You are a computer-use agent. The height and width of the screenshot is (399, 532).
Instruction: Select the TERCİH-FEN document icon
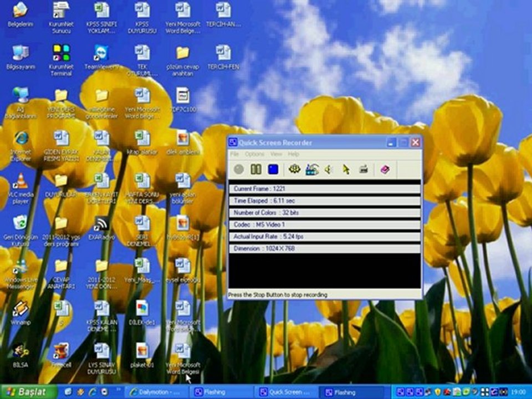(x=223, y=57)
